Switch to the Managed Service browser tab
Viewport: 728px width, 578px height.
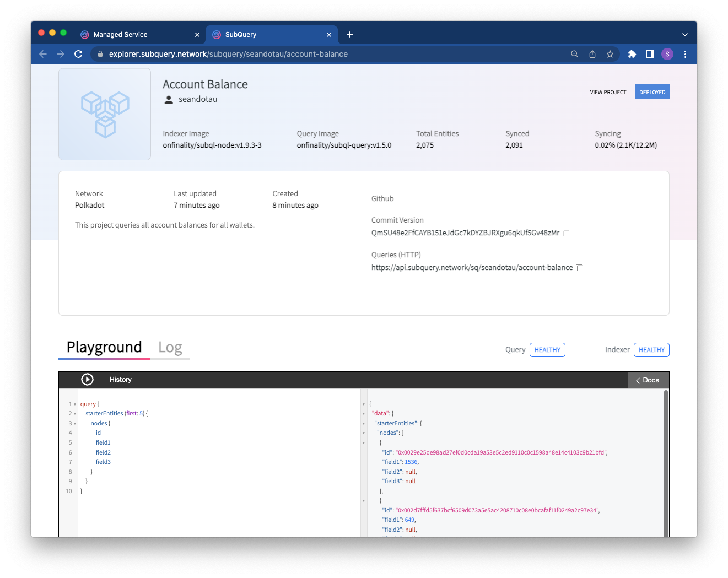[x=121, y=34]
